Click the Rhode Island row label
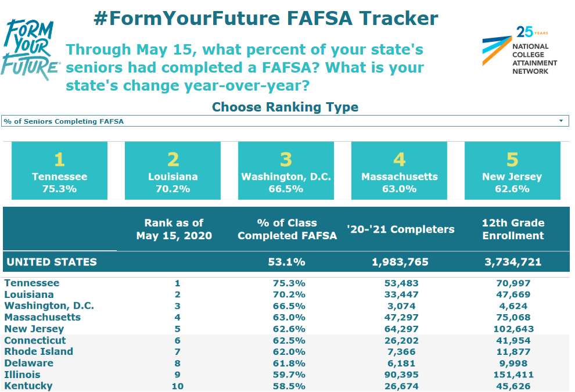575x392 pixels. pos(38,351)
